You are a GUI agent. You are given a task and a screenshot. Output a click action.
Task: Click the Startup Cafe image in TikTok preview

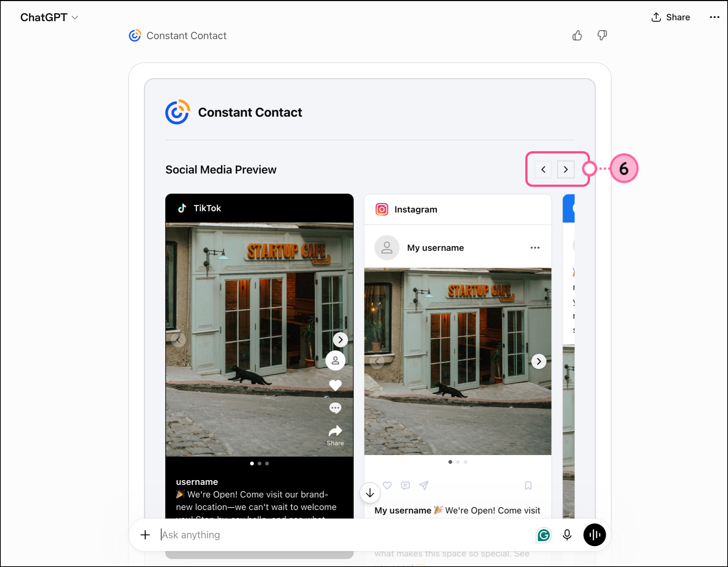pyautogui.click(x=259, y=339)
